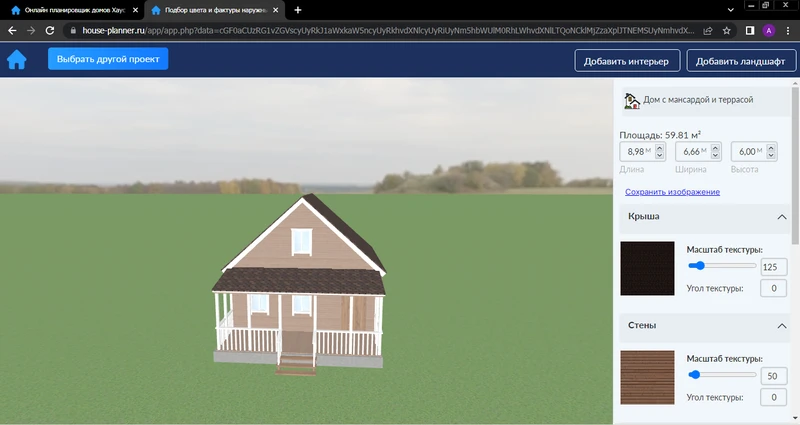Click the house icon beside the project name

[x=631, y=100]
